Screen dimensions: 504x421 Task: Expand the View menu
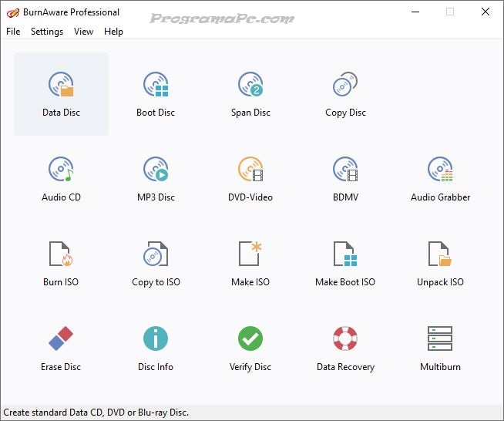tap(83, 32)
